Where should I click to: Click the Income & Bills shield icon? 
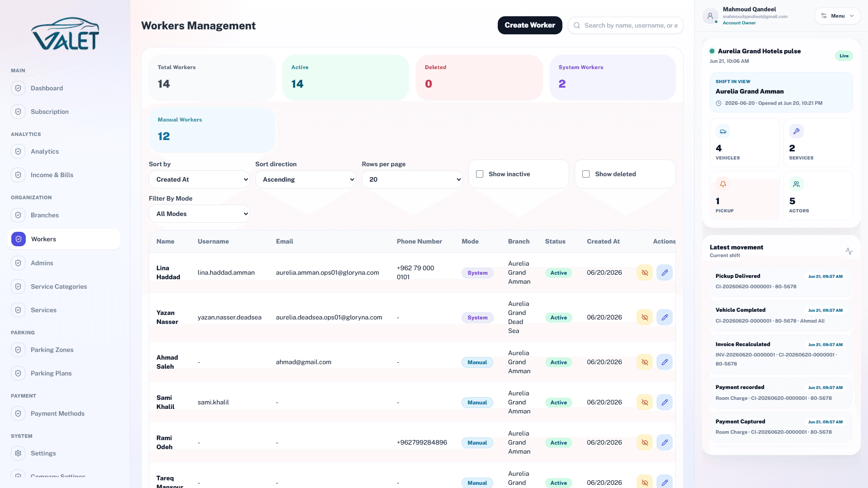click(18, 175)
